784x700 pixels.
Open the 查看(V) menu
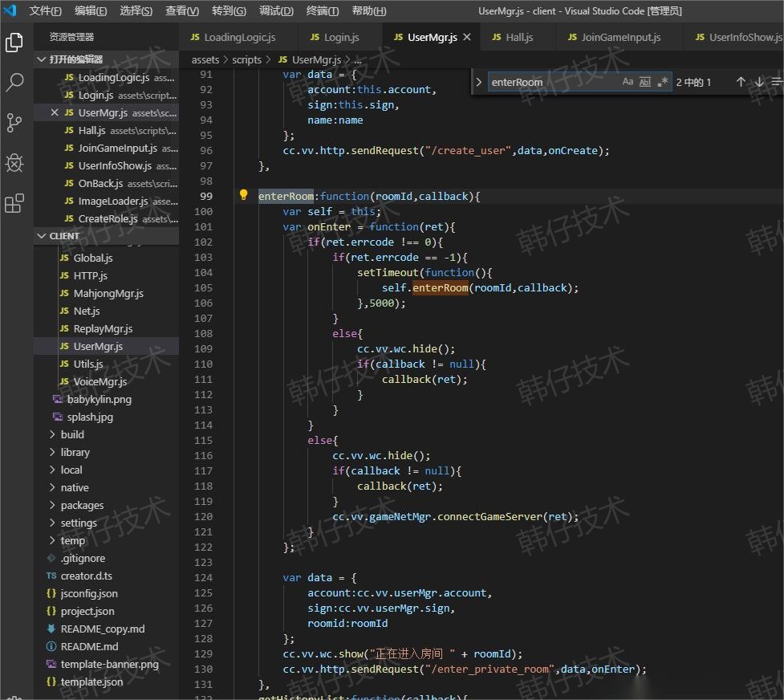click(182, 10)
